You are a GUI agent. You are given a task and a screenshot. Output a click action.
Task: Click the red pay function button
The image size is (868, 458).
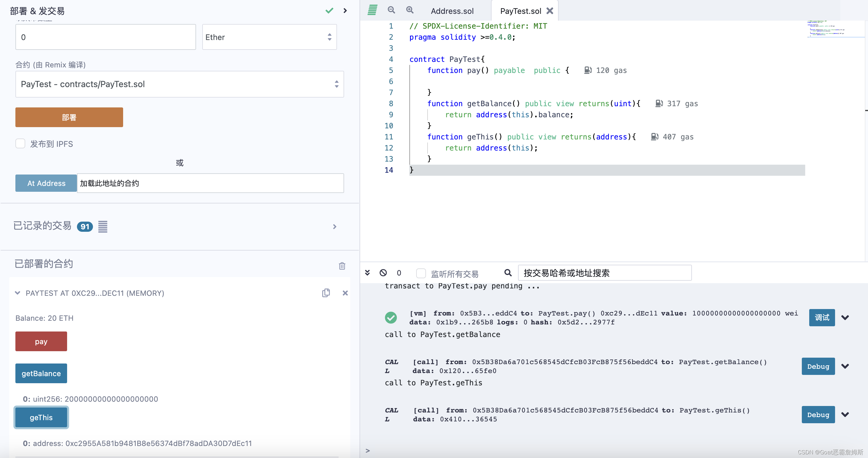tap(41, 341)
